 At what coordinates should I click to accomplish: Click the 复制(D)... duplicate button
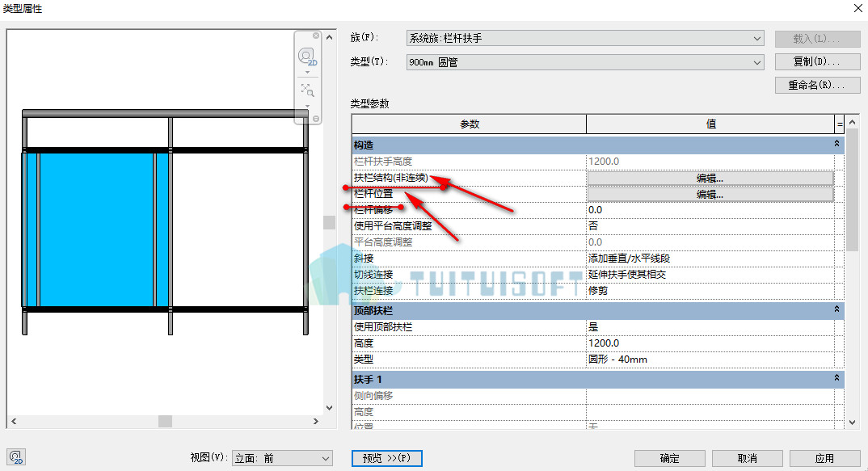tap(817, 61)
